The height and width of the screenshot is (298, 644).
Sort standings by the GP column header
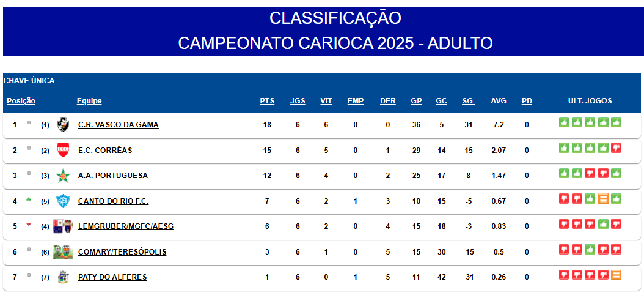pos(416,101)
